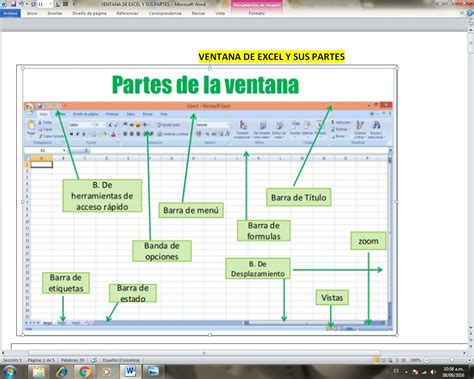Click the volume speaker tray icon

[x=433, y=372]
